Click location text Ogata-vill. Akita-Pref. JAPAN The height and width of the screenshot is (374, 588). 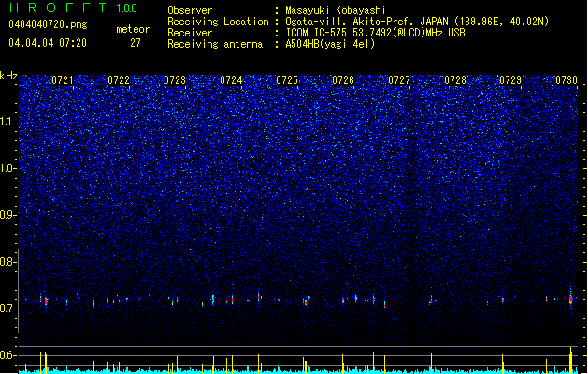(367, 22)
